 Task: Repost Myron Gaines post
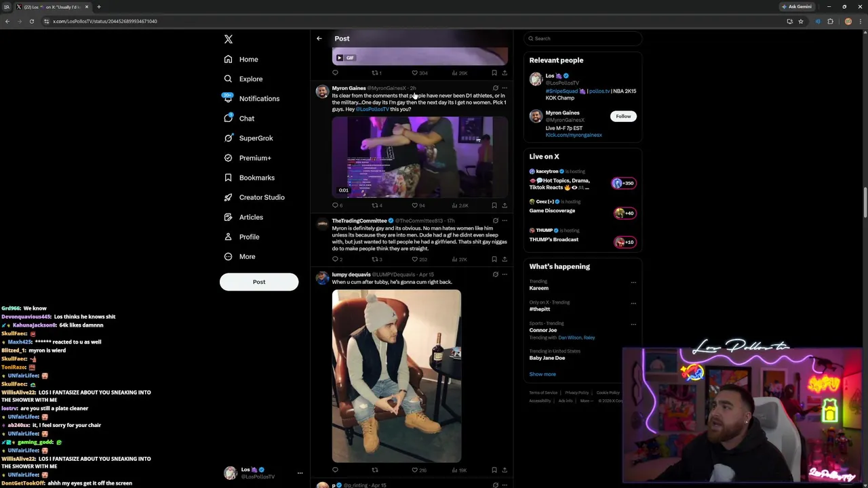pyautogui.click(x=374, y=205)
